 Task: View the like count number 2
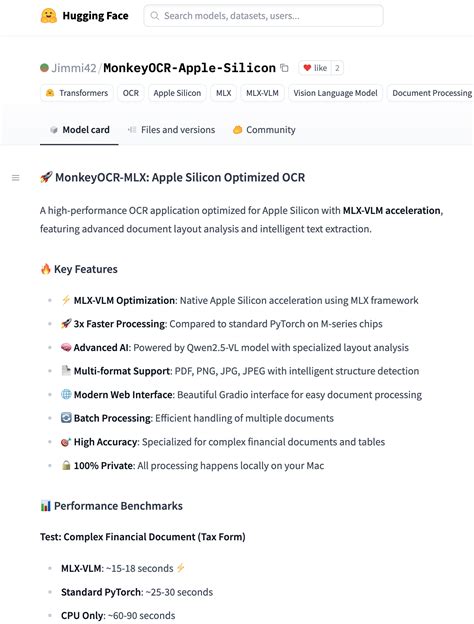click(x=337, y=68)
